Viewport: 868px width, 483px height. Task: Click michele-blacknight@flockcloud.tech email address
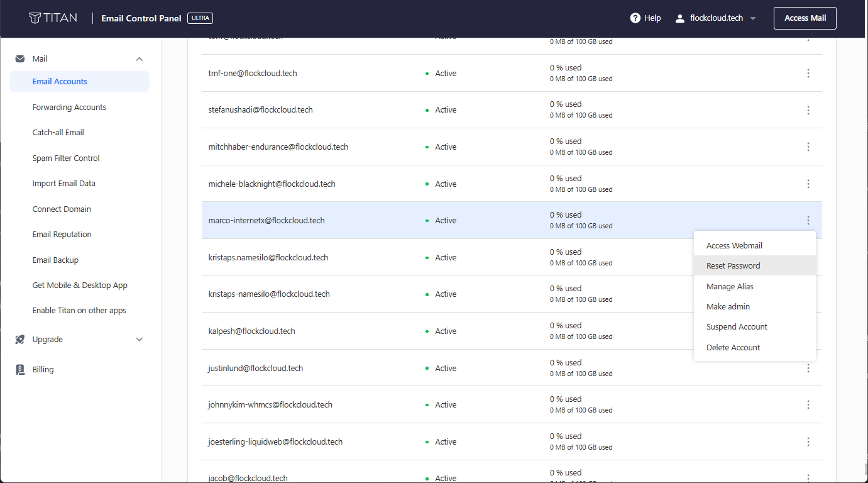click(x=272, y=184)
